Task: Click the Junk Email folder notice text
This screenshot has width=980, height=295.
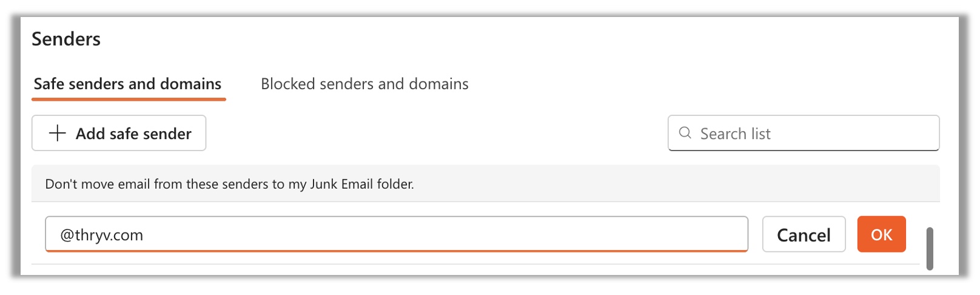Action: (x=229, y=184)
